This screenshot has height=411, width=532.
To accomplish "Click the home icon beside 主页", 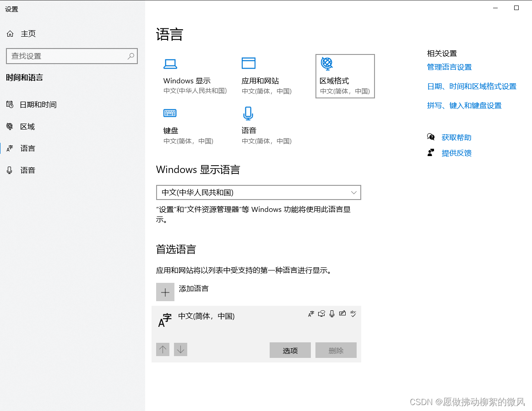I will (x=10, y=33).
